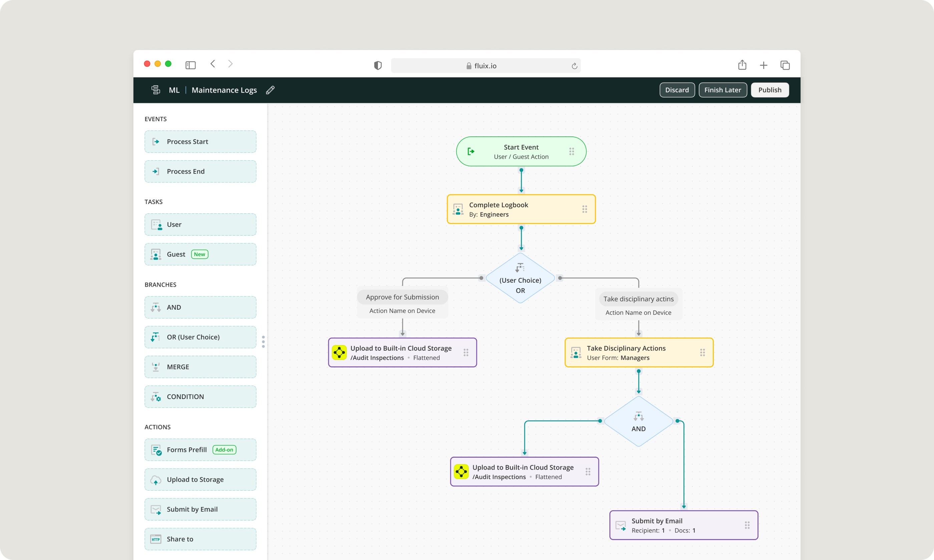The width and height of the screenshot is (934, 560).
Task: Click the sidebar panel resize handle dots
Action: pyautogui.click(x=263, y=342)
